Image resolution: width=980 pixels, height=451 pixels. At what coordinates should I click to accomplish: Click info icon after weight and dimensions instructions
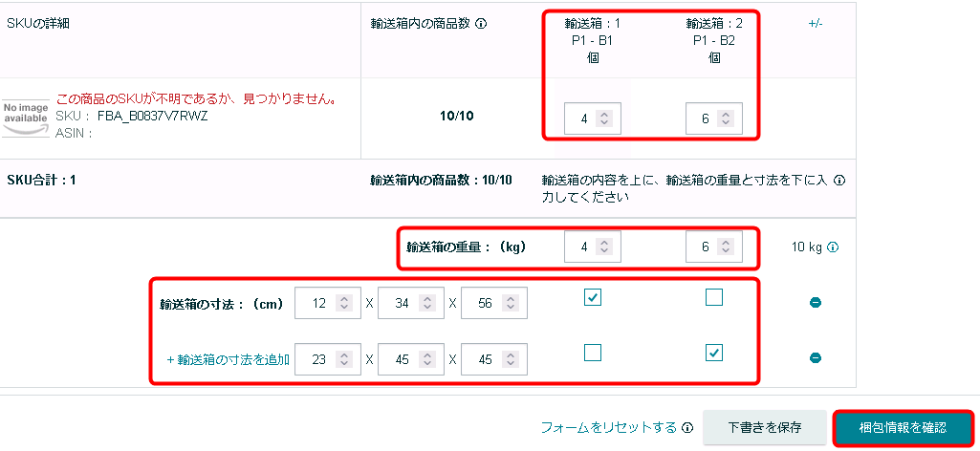[x=839, y=181]
